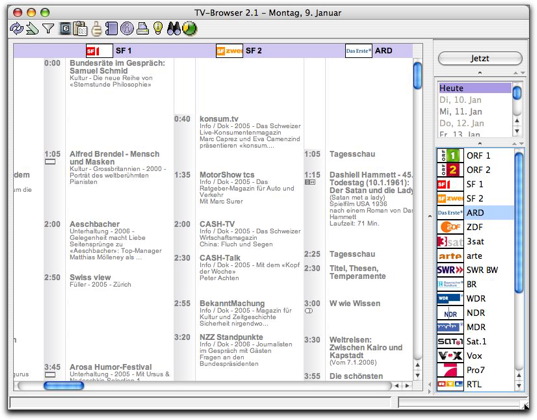Viewport: 537px width, 420px height.
Task: Select NDR in channel list
Action: [x=475, y=313]
